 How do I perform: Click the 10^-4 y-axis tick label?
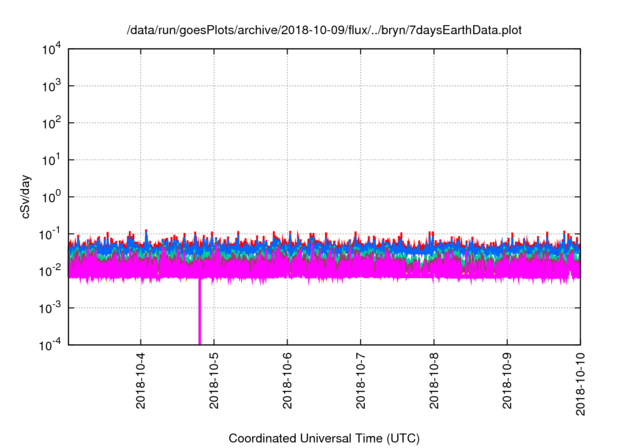point(50,345)
